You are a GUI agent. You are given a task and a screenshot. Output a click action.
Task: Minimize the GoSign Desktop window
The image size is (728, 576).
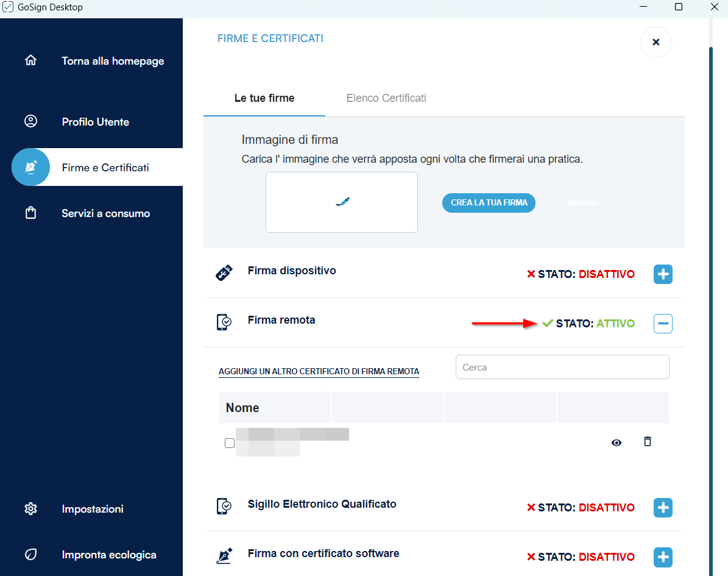click(x=643, y=7)
